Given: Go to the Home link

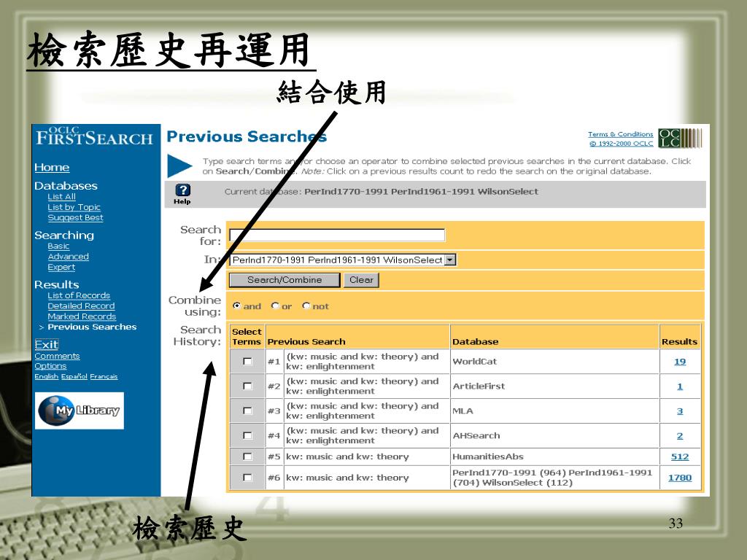Looking at the screenshot, I should click(x=52, y=168).
